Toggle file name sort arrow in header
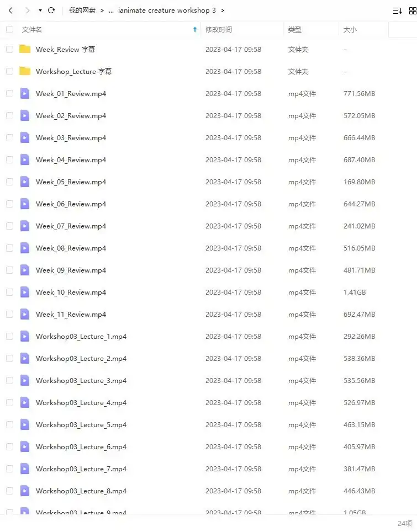This screenshot has height=532, width=417. [195, 29]
